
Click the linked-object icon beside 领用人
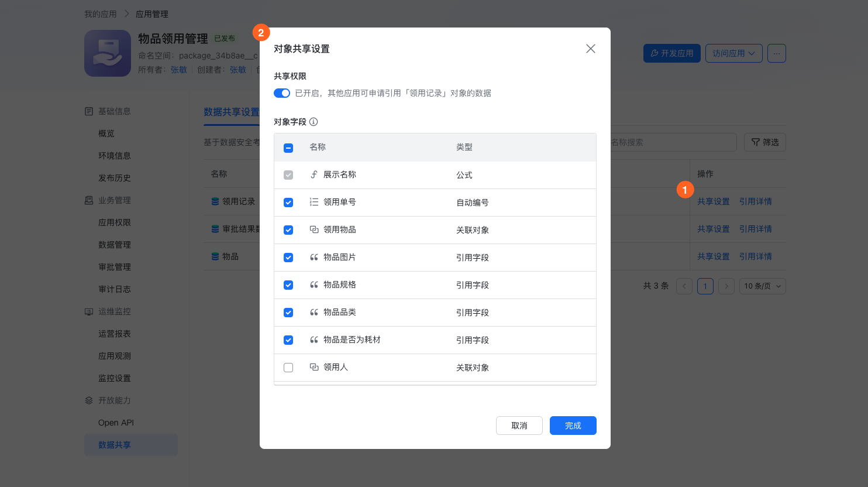(314, 367)
